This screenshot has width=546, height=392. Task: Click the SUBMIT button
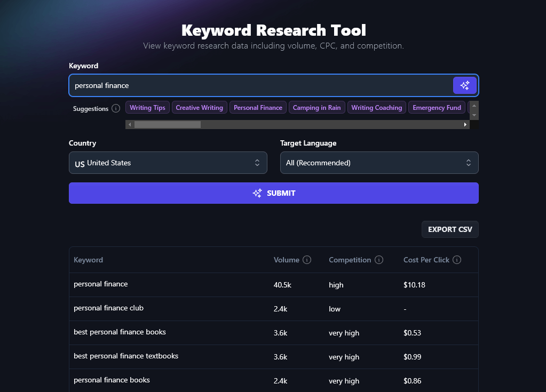(x=273, y=193)
